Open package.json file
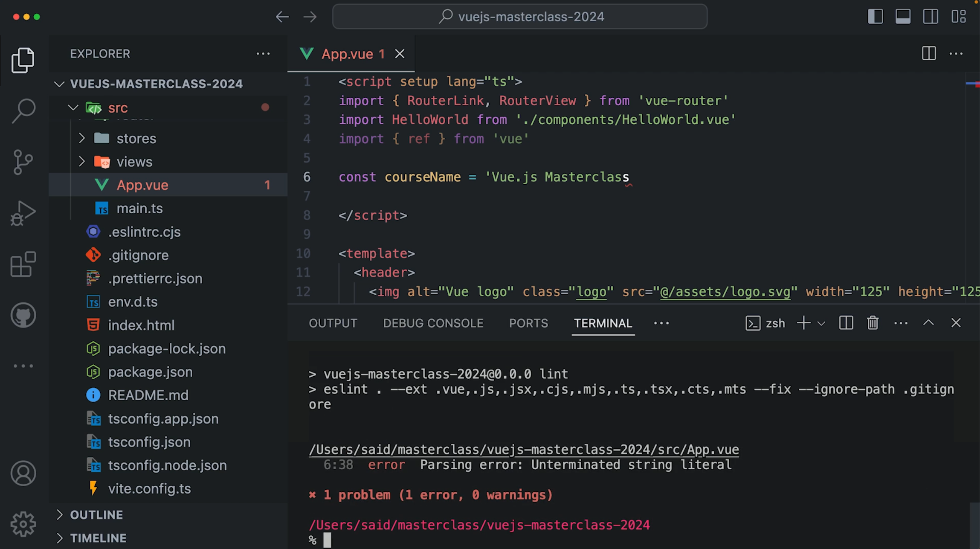This screenshot has width=980, height=549. pyautogui.click(x=168, y=372)
